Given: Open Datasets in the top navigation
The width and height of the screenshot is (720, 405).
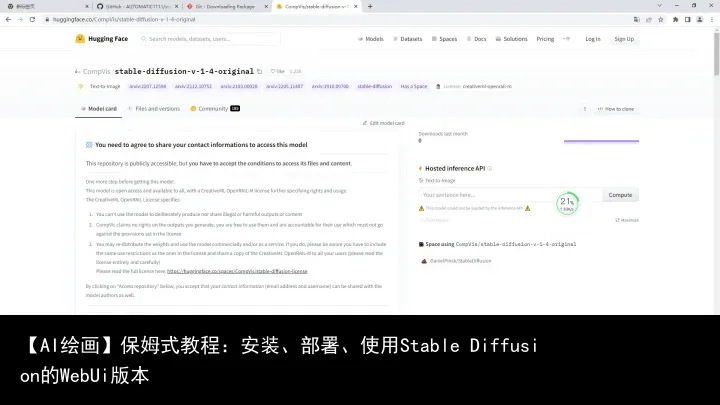Looking at the screenshot, I should [407, 39].
